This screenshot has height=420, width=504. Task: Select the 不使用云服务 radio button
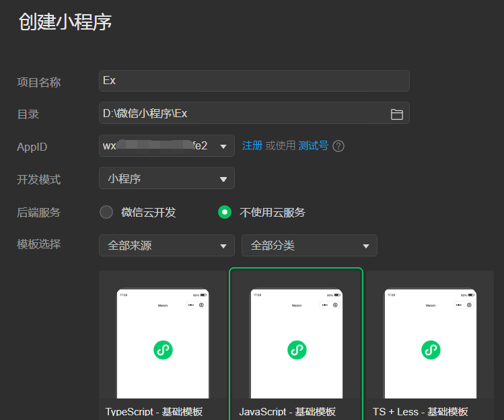pyautogui.click(x=225, y=212)
